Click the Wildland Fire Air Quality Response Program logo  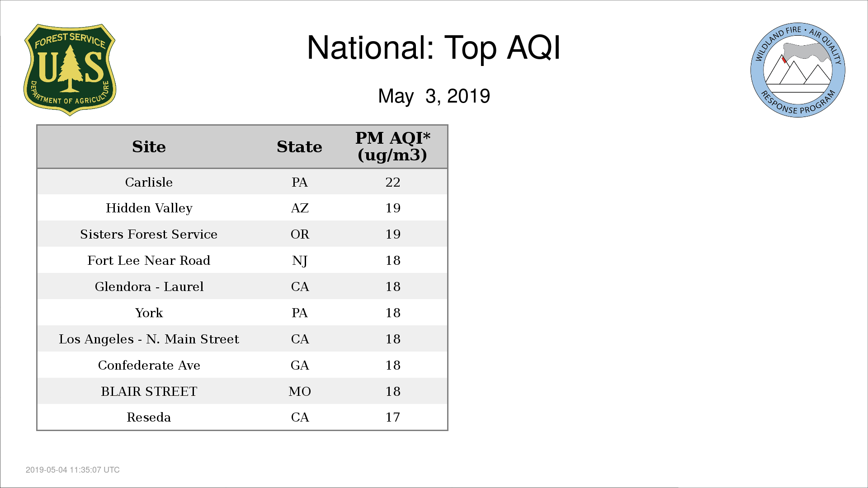pyautogui.click(x=798, y=70)
